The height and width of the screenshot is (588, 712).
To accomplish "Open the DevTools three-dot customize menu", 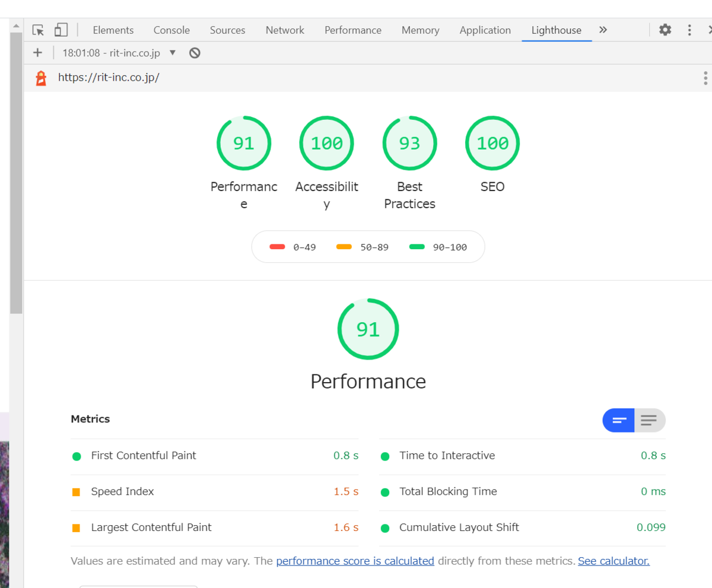I will (689, 30).
